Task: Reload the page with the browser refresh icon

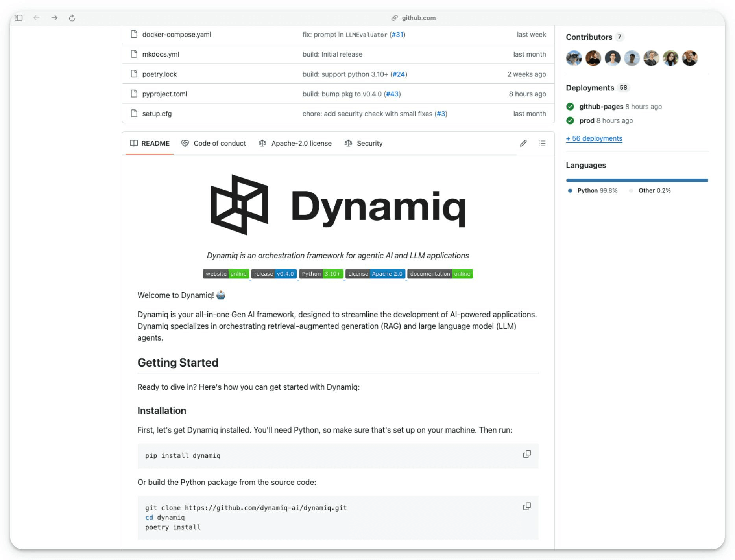Action: point(72,18)
